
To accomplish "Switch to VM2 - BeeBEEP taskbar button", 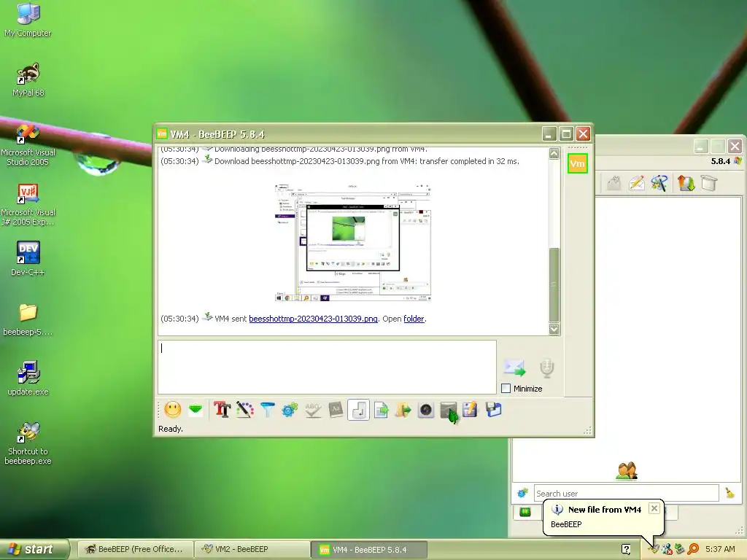I will (x=252, y=549).
